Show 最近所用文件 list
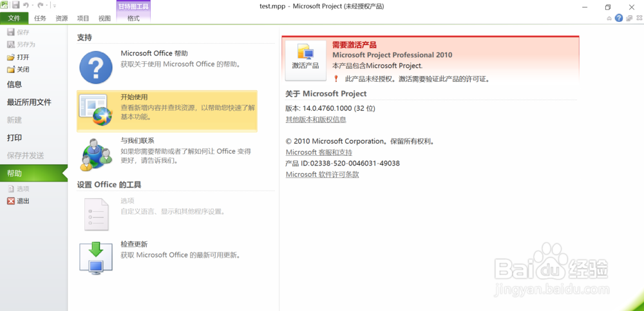Viewport: 644px width, 311px height. point(29,102)
